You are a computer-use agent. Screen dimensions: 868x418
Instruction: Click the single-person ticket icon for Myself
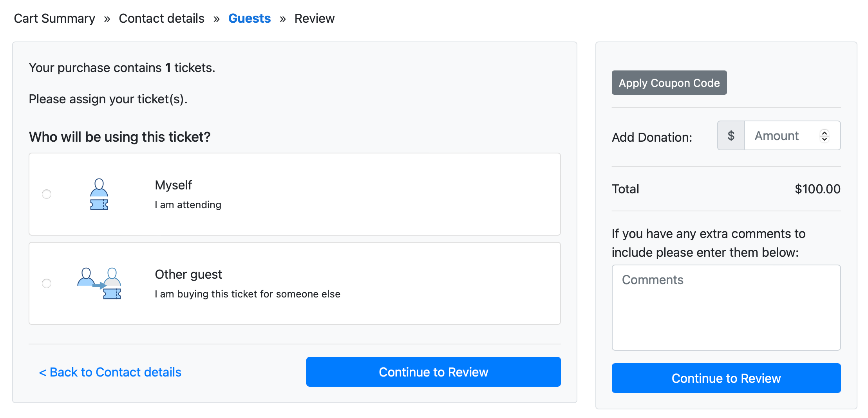tap(99, 194)
